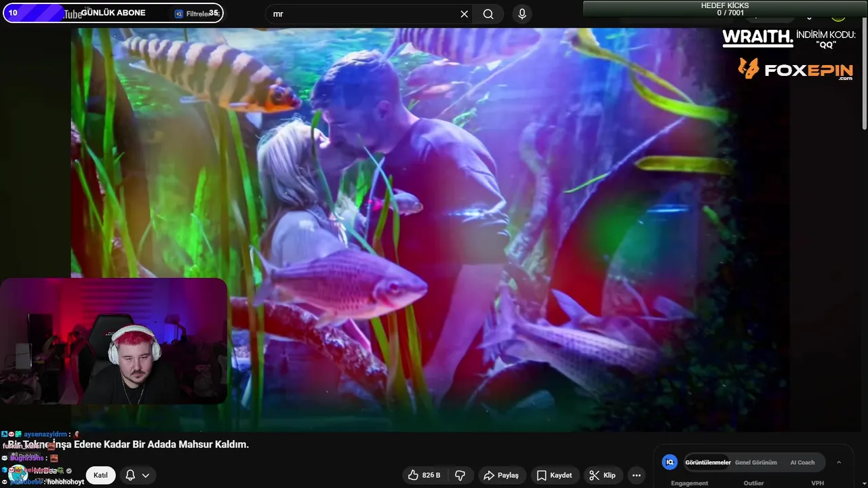Screen dimensions: 868x488
Task: Open the notification bell dropdown
Action: 137,475
